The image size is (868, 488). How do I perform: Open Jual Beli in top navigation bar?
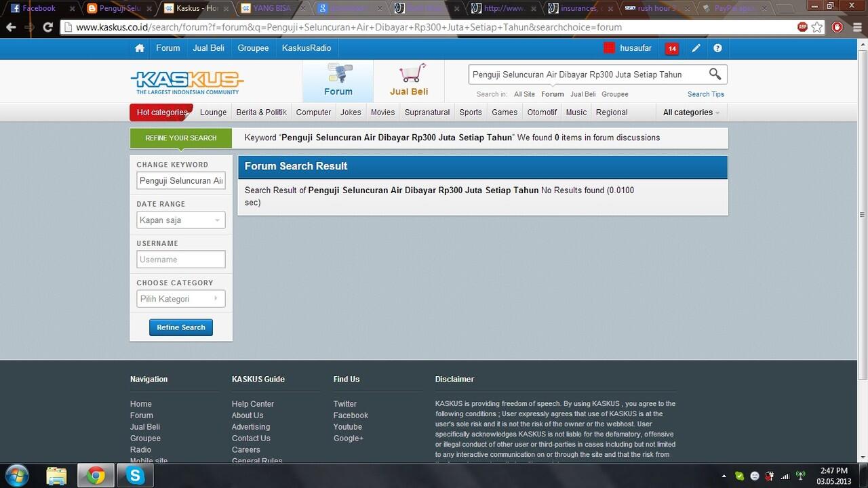pyautogui.click(x=209, y=48)
